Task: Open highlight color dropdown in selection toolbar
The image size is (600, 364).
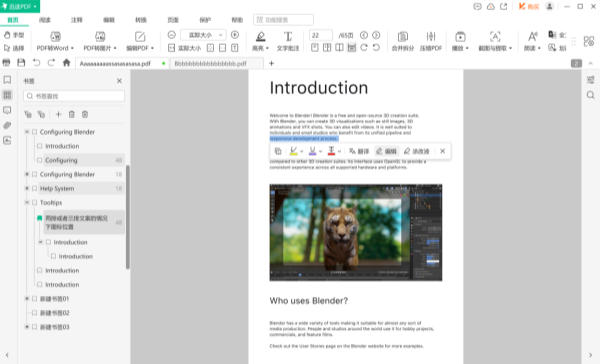Action: point(302,151)
